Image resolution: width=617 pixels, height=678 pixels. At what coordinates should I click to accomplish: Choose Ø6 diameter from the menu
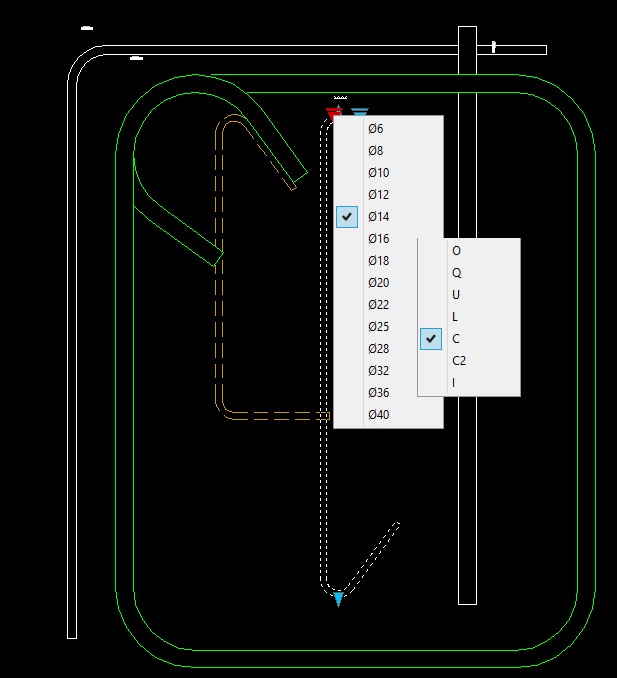(388, 128)
